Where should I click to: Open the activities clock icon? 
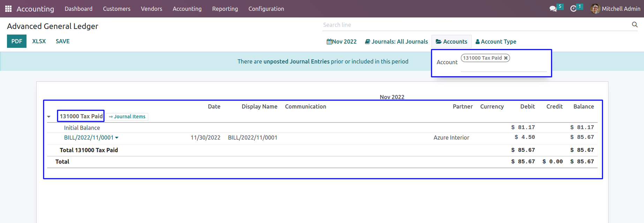pyautogui.click(x=573, y=9)
